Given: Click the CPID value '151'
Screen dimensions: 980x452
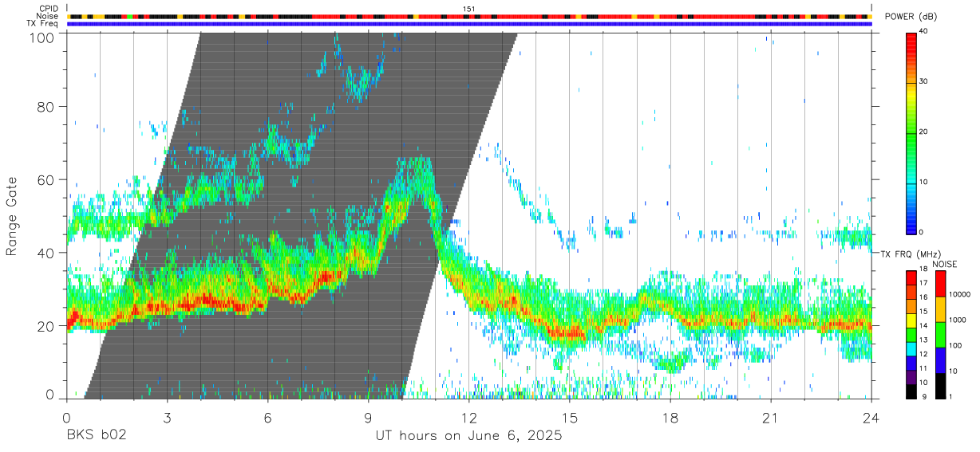Looking at the screenshot, I should pos(469,9).
